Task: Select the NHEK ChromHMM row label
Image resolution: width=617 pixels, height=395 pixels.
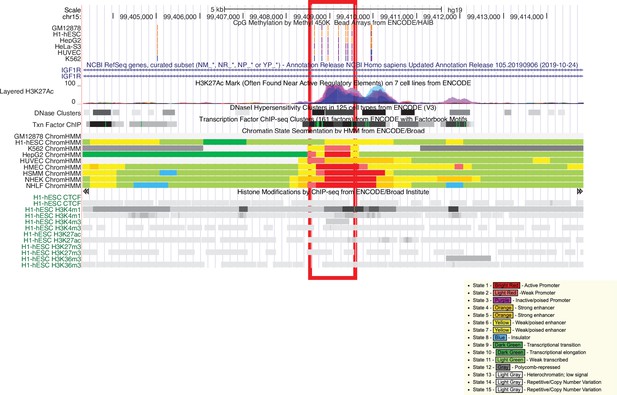Action: pyautogui.click(x=52, y=179)
